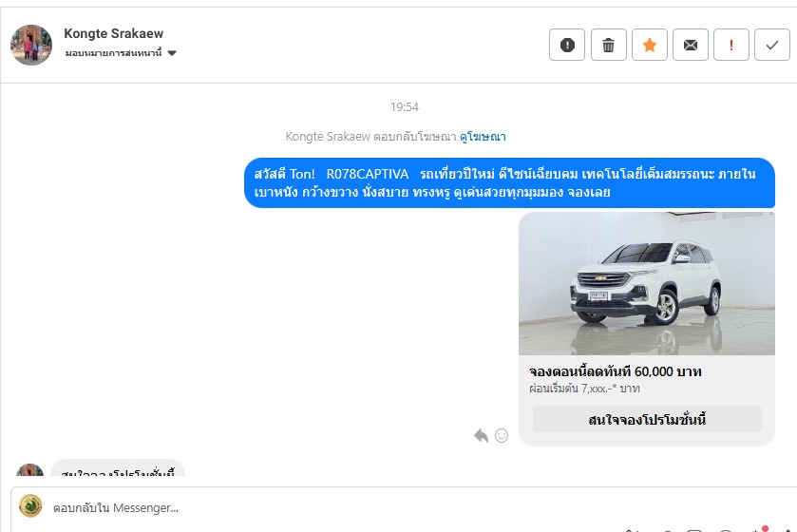Select the 19:54 timestamp
This screenshot has height=532, width=797.
click(x=405, y=107)
